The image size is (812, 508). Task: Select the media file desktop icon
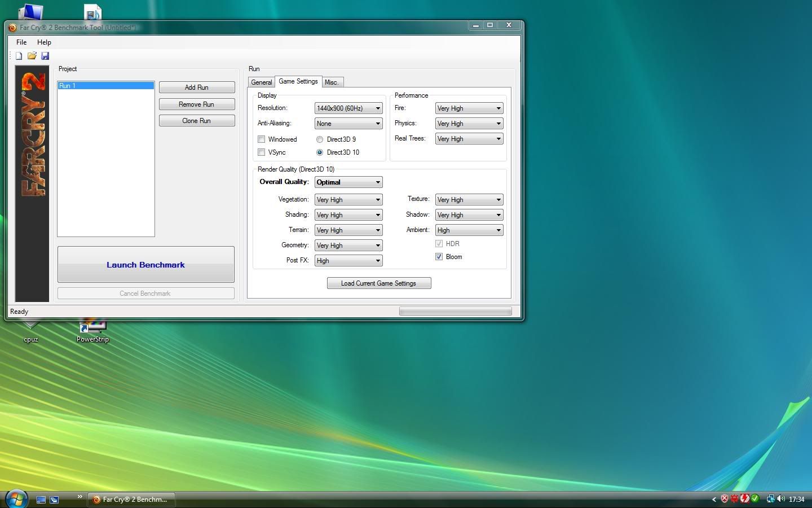[92, 12]
